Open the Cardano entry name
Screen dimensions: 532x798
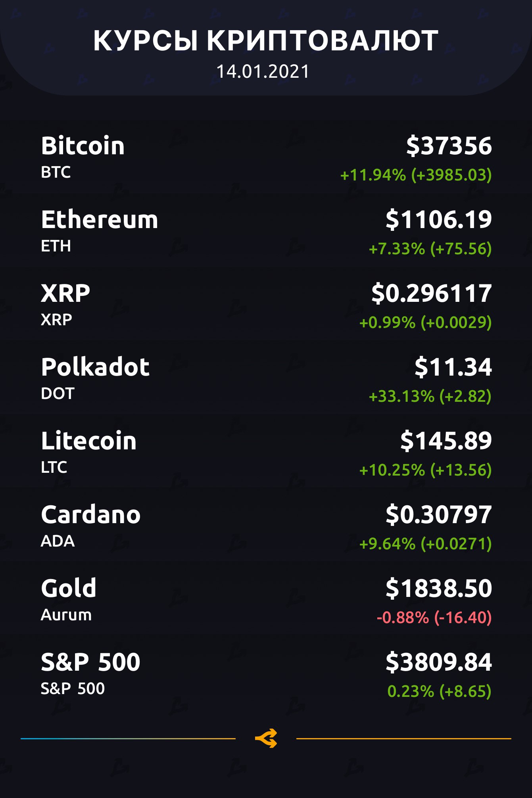coord(91,514)
